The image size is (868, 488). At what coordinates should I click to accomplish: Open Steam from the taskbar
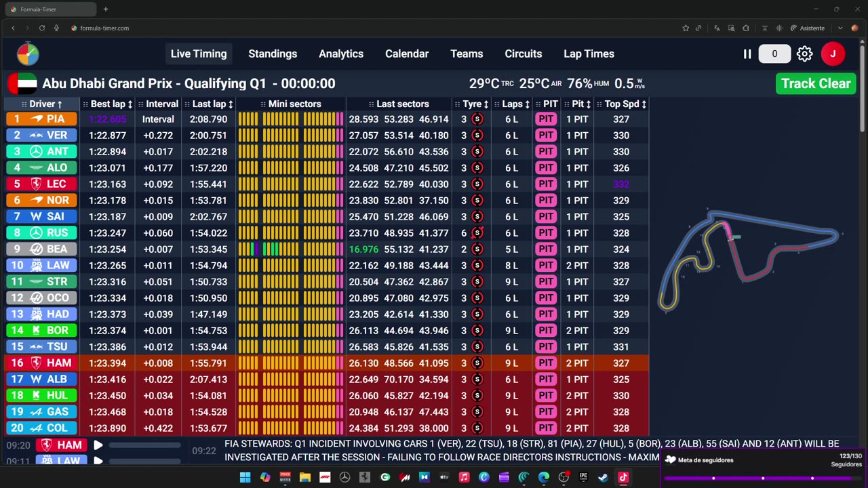(x=603, y=477)
